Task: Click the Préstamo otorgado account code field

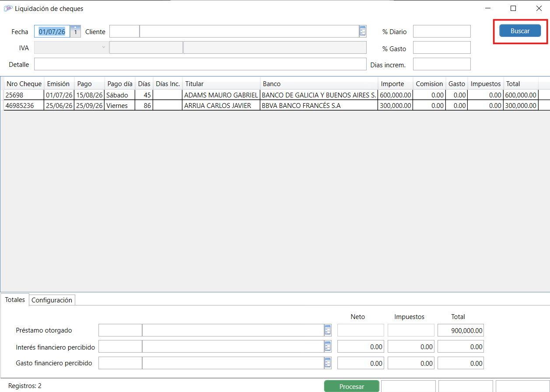Action: 120,330
